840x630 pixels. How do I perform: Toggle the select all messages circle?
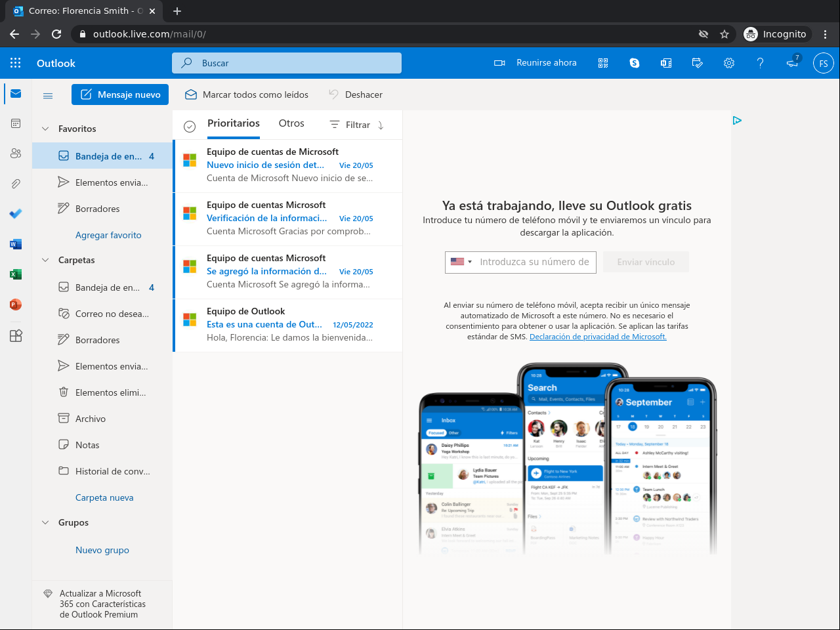tap(190, 127)
